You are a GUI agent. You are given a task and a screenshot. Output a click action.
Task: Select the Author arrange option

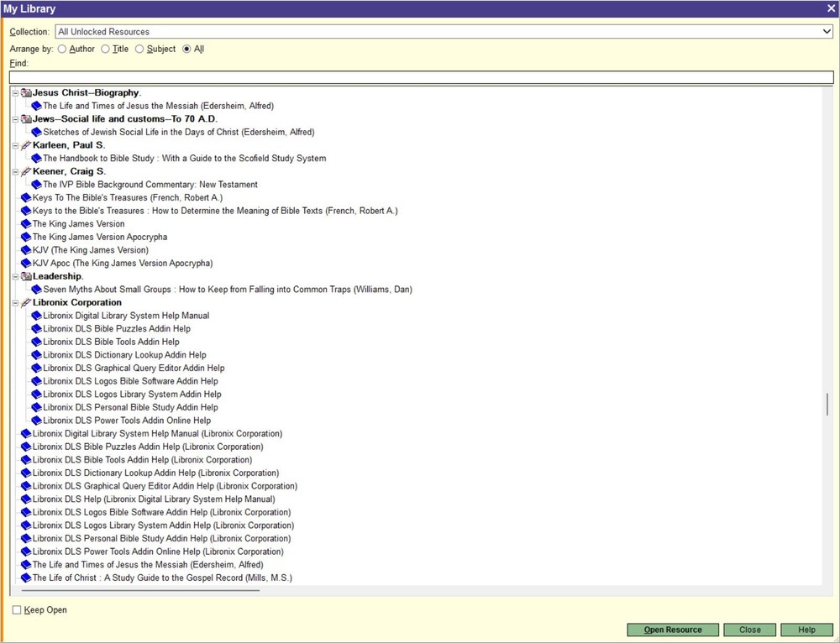click(x=62, y=49)
